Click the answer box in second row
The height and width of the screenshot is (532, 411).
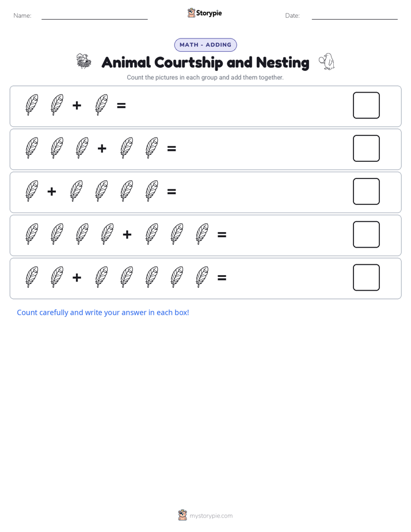[366, 149]
